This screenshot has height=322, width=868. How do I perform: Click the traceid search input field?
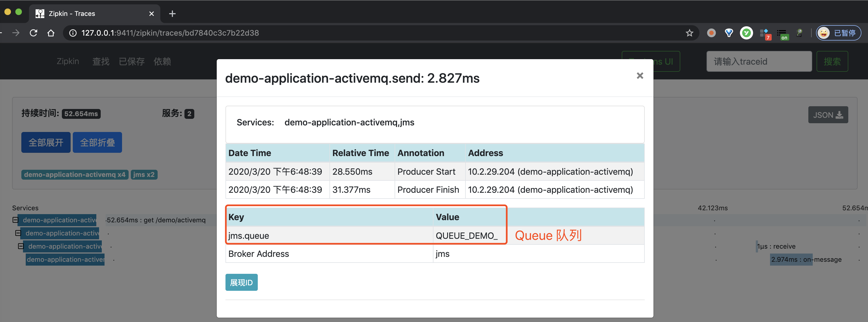point(759,61)
